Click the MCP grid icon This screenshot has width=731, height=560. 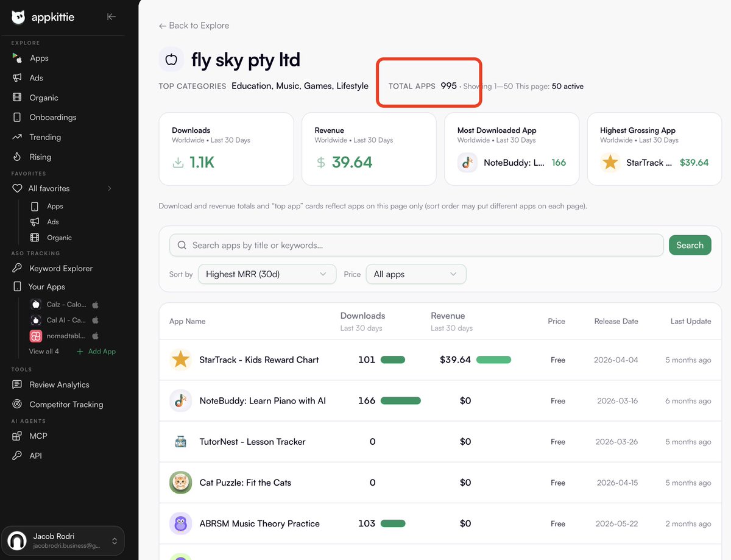pyautogui.click(x=17, y=436)
